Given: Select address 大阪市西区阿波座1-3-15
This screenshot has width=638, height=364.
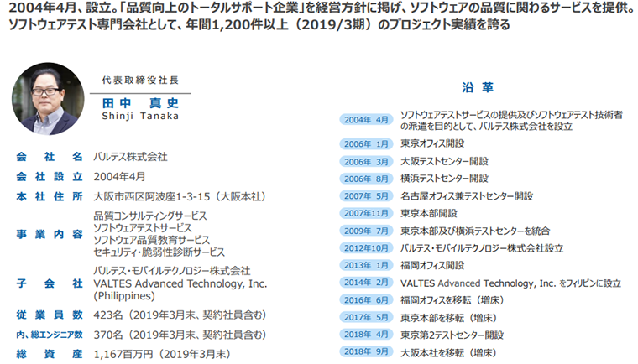Looking at the screenshot, I should pos(152,197).
